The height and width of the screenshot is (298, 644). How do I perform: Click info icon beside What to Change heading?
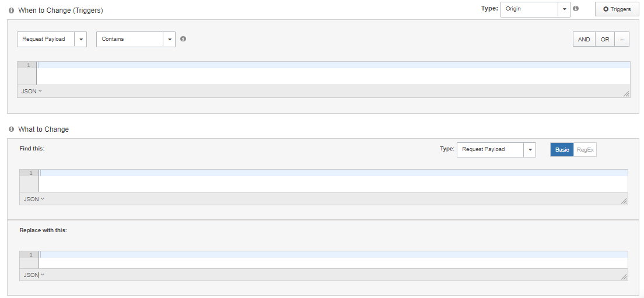pos(11,129)
